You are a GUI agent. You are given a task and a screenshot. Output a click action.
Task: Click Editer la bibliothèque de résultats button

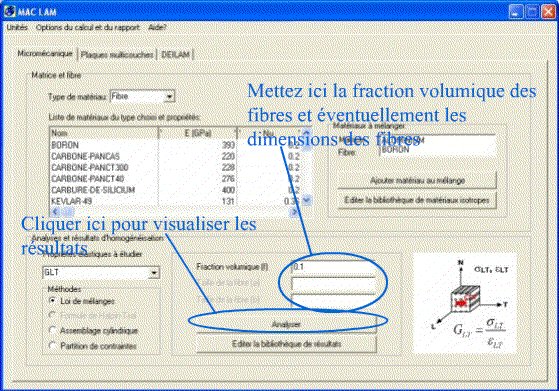coord(286,344)
